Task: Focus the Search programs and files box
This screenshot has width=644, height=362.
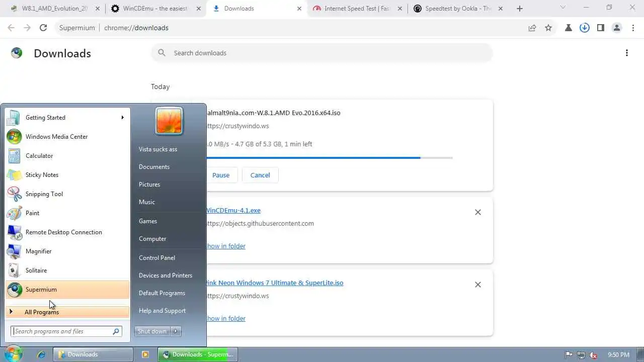Action: click(66, 331)
